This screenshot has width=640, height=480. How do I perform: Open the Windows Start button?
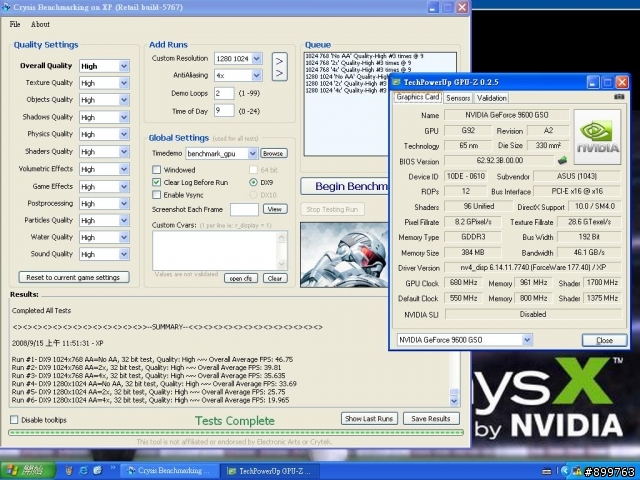(x=28, y=471)
